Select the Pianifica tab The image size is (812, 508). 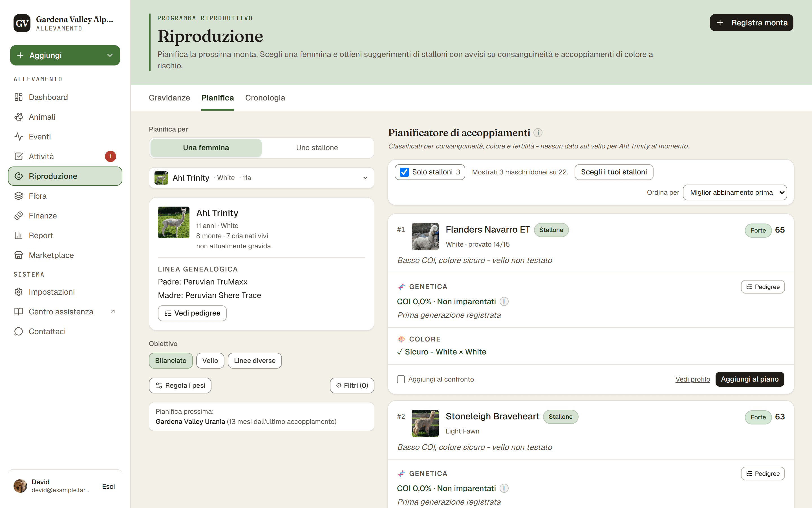[218, 98]
